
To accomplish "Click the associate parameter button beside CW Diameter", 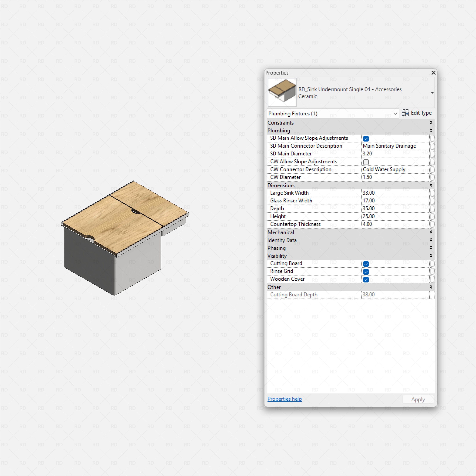I will [432, 177].
